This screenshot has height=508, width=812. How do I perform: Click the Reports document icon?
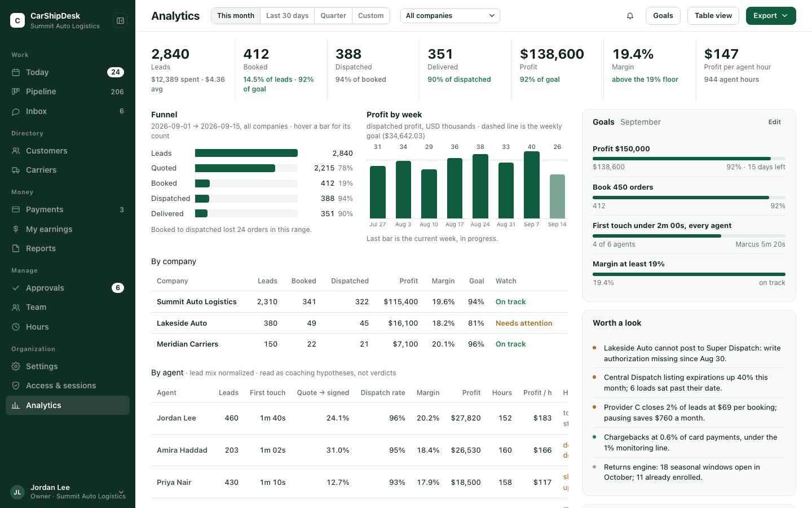[x=16, y=248]
